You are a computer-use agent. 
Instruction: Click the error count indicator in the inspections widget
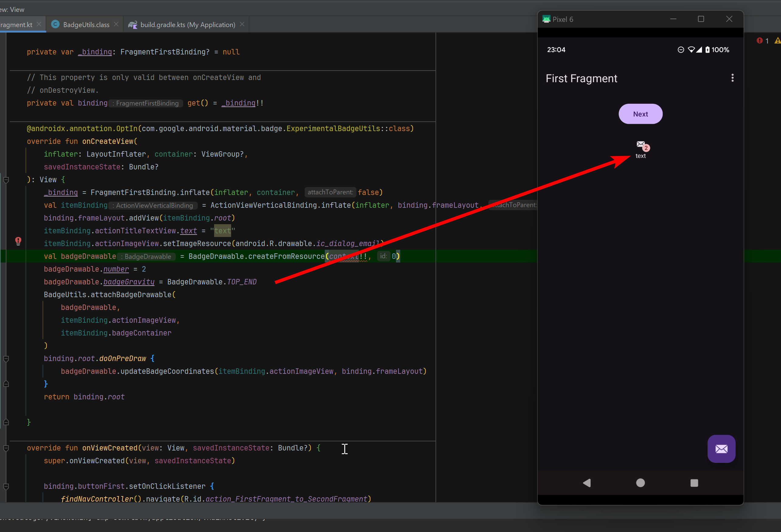pos(763,41)
